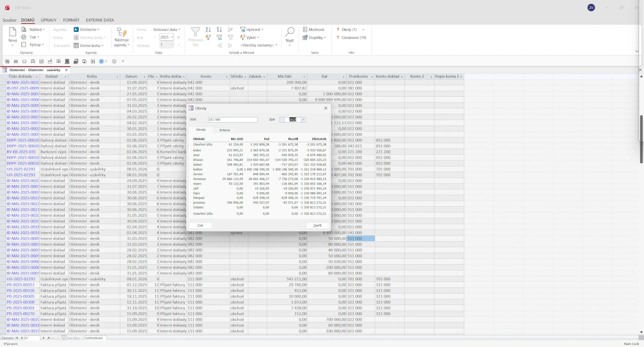Open the Účetní kniha dropdown

pyautogui.click(x=89, y=45)
